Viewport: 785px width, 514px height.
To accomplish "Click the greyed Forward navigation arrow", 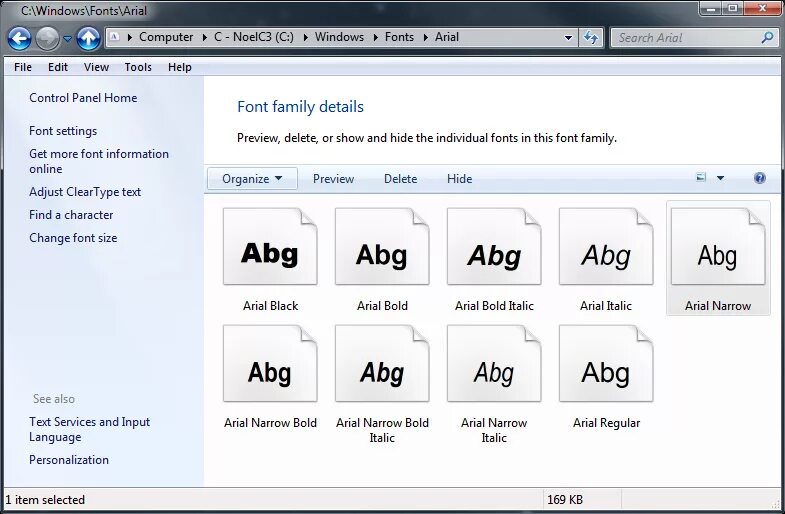I will point(47,38).
